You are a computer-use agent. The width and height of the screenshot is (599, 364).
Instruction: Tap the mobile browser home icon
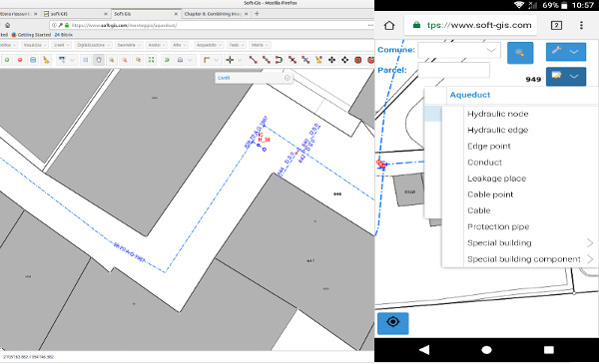[x=389, y=25]
